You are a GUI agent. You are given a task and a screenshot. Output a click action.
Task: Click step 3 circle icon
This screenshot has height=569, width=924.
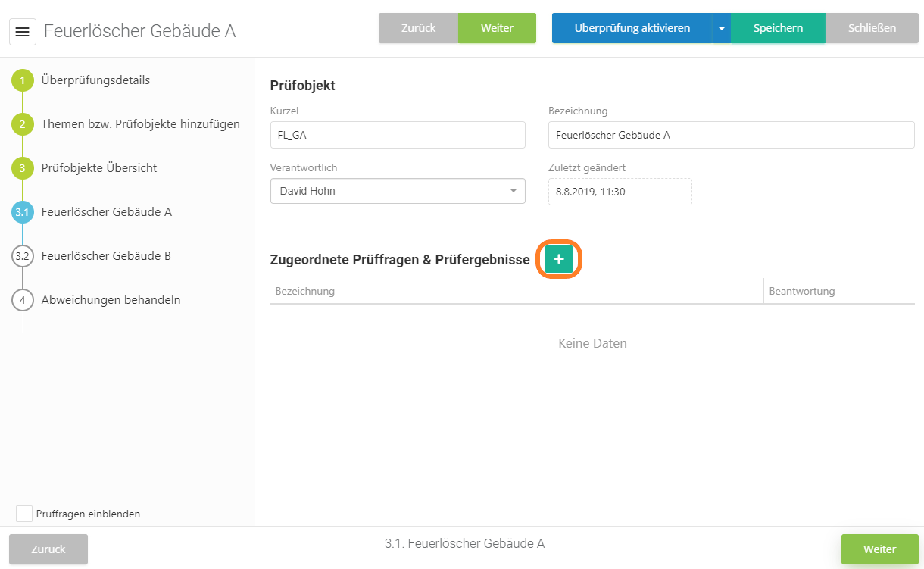pos(23,168)
